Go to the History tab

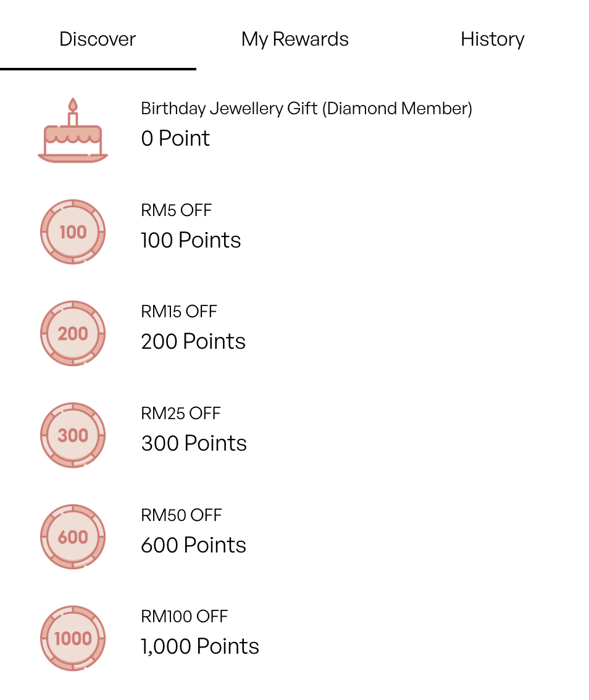(493, 40)
